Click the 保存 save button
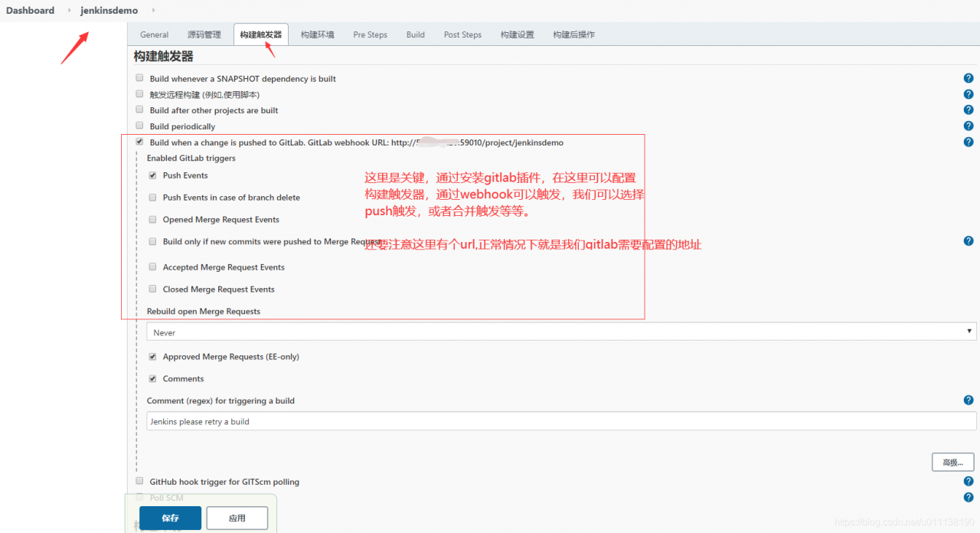This screenshot has height=533, width=980. click(170, 518)
